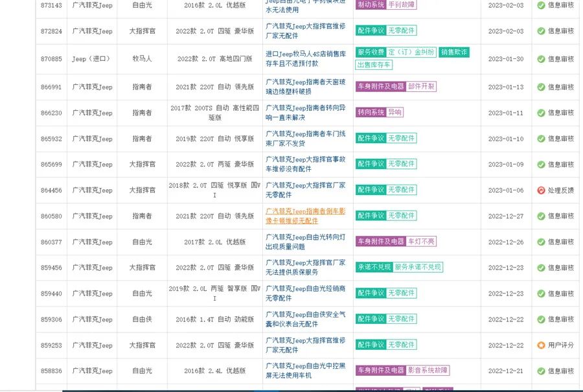Click green check icon in row 865932
This screenshot has width=583, height=392.
coord(541,139)
